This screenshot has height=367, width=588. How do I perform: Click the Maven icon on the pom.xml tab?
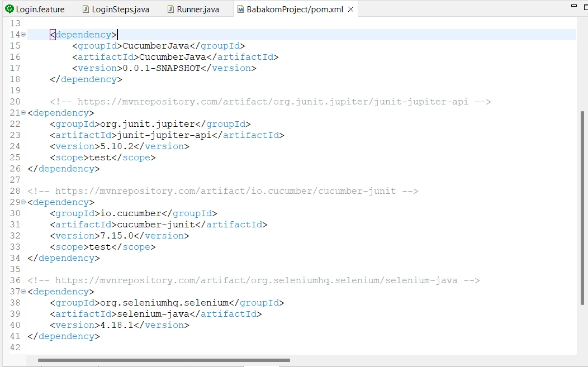coord(239,8)
